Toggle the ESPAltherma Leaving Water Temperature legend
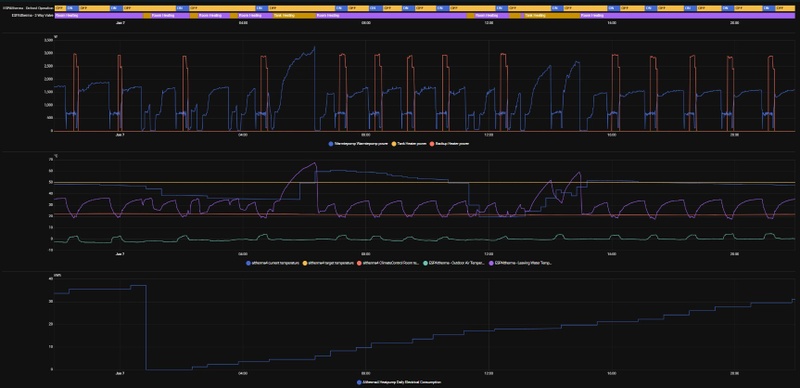The image size is (800, 388). [x=520, y=263]
